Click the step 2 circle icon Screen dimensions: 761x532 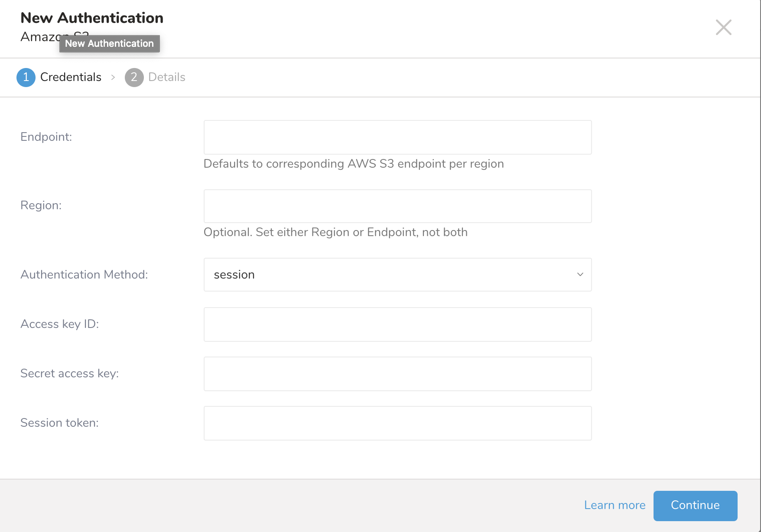[134, 78]
